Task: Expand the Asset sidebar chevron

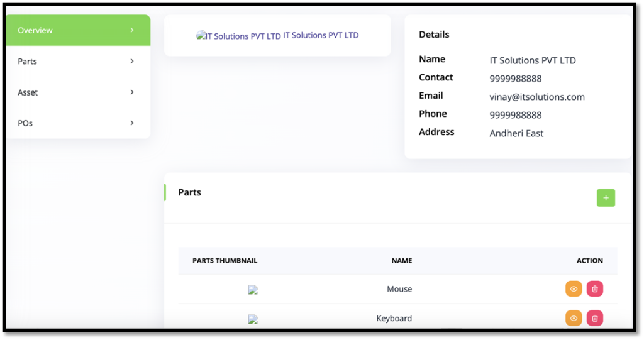Action: [x=132, y=92]
